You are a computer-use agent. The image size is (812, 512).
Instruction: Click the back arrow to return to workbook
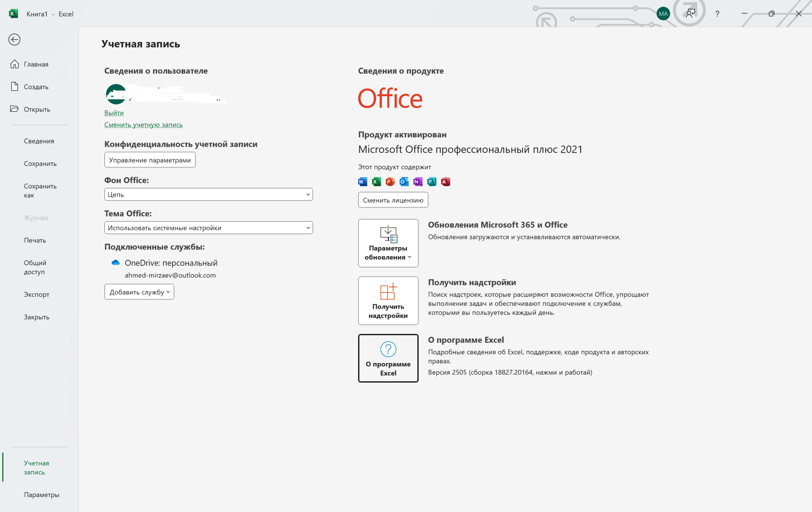coord(14,39)
